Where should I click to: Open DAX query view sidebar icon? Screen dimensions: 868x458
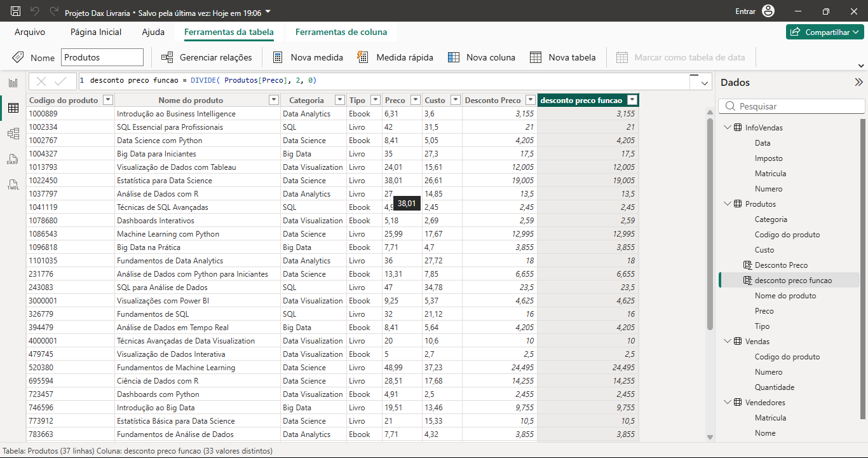(x=13, y=159)
